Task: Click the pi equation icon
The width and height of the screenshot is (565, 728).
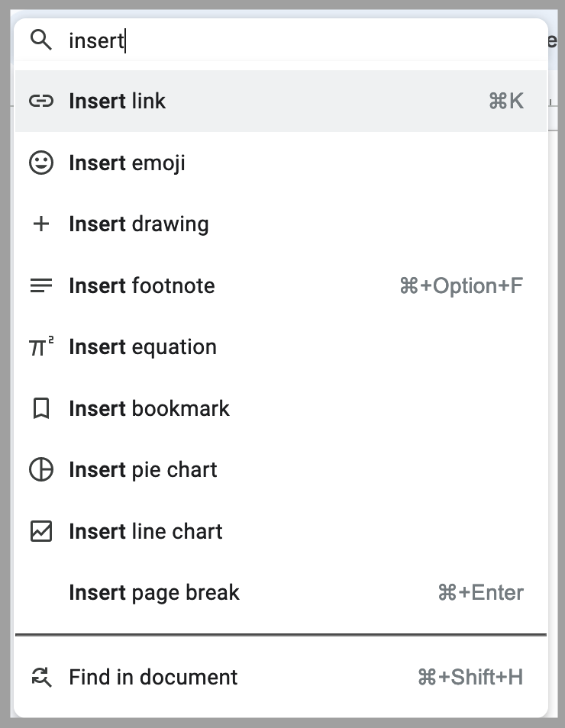Action: [x=40, y=347]
